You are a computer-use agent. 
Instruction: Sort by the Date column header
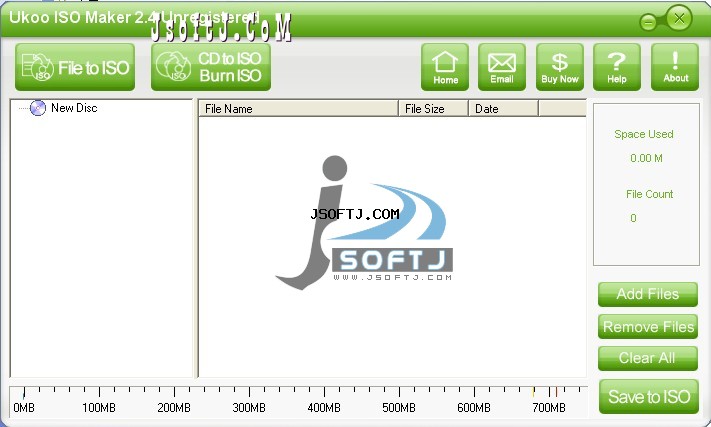pos(503,109)
